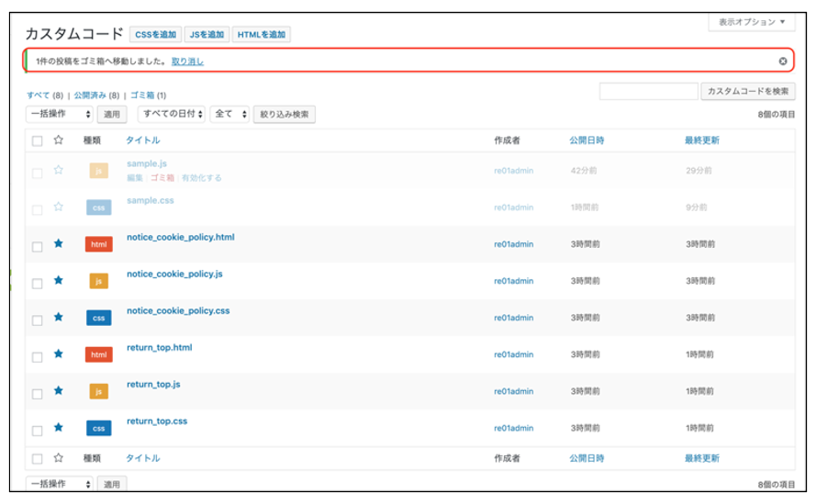Click the CSSを追加 button
The height and width of the screenshot is (504, 816).
click(x=155, y=35)
